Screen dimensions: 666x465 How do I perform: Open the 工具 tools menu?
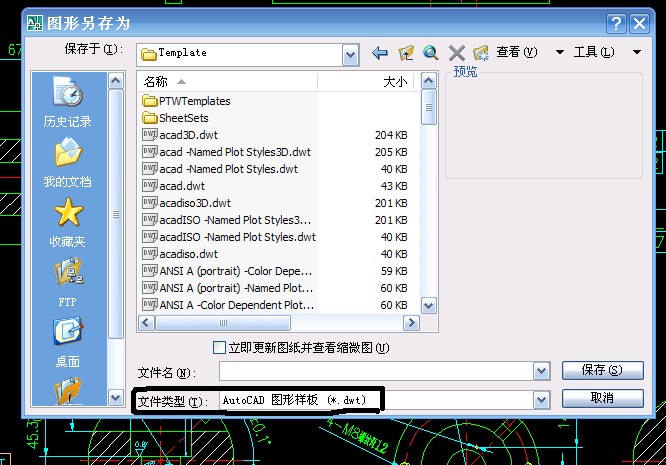click(594, 52)
